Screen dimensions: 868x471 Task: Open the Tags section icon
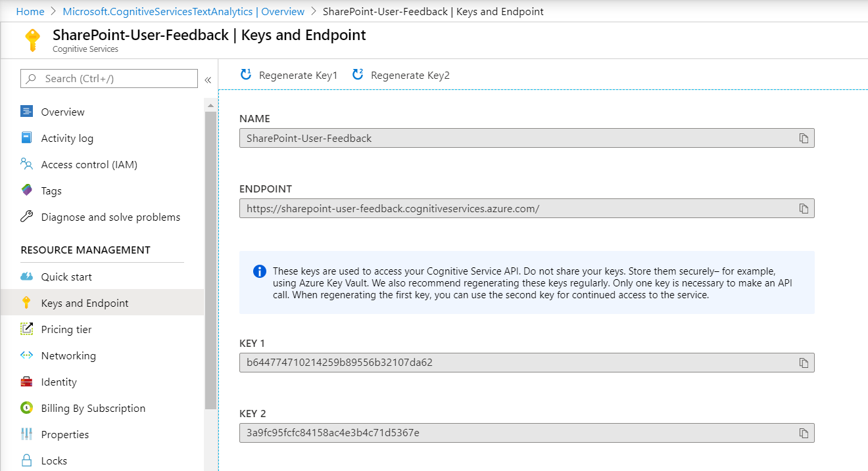[x=26, y=191]
